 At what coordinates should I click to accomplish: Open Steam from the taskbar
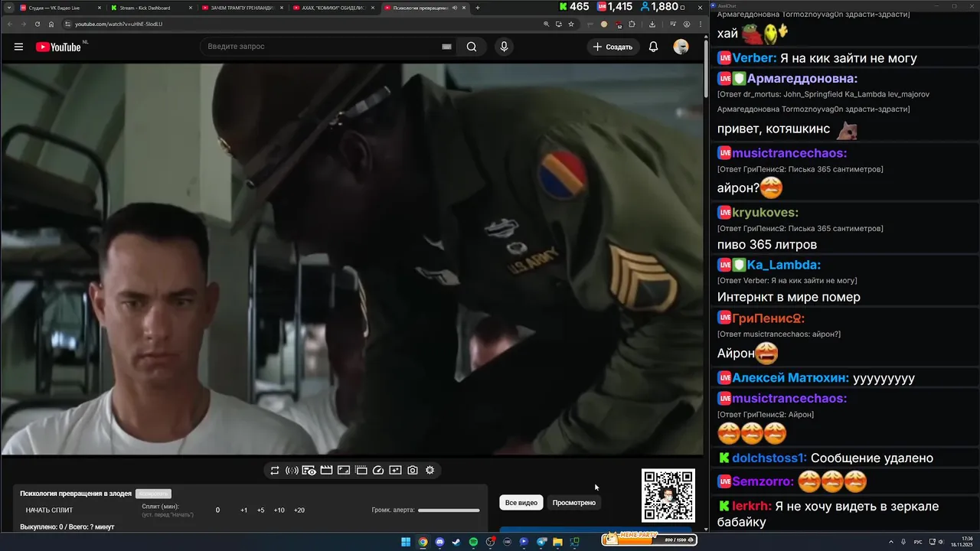coord(456,542)
